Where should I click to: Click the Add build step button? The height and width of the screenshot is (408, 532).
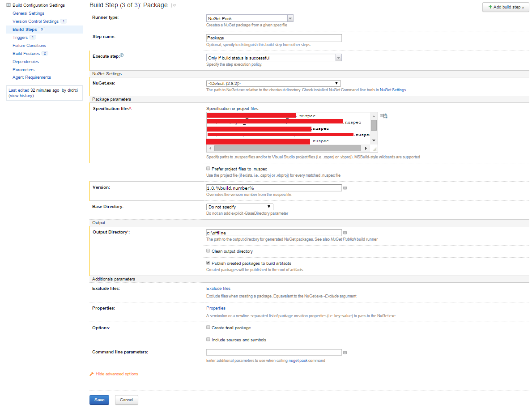tap(506, 8)
